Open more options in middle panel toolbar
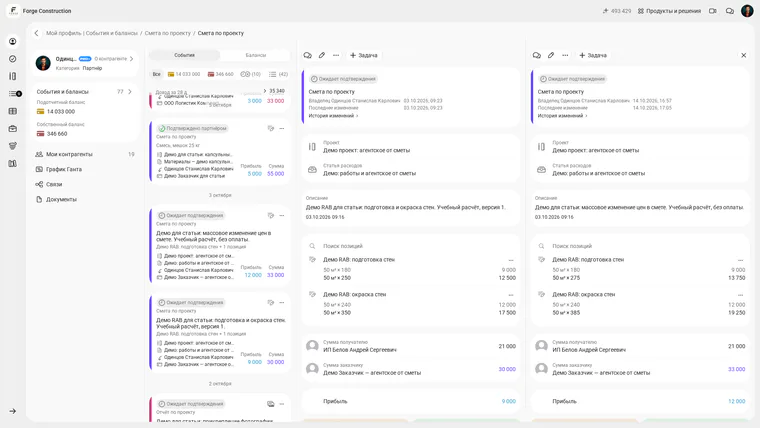760x428 pixels. [x=336, y=55]
